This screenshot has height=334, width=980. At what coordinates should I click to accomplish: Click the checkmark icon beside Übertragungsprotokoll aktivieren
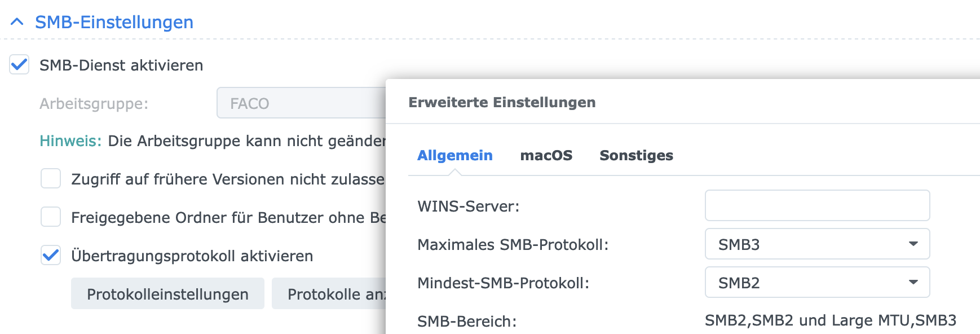[x=50, y=255]
